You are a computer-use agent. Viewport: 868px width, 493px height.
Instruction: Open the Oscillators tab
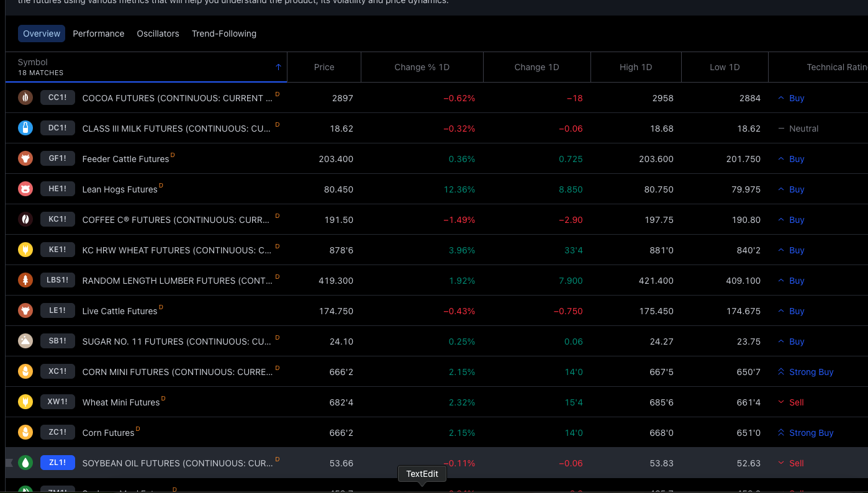coord(158,34)
